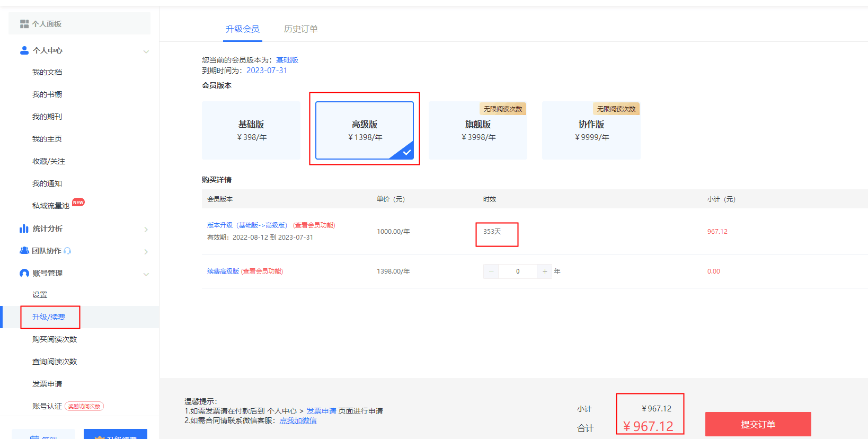Click the 1000.00/年 unit price
This screenshot has height=439, width=868.
(x=393, y=232)
